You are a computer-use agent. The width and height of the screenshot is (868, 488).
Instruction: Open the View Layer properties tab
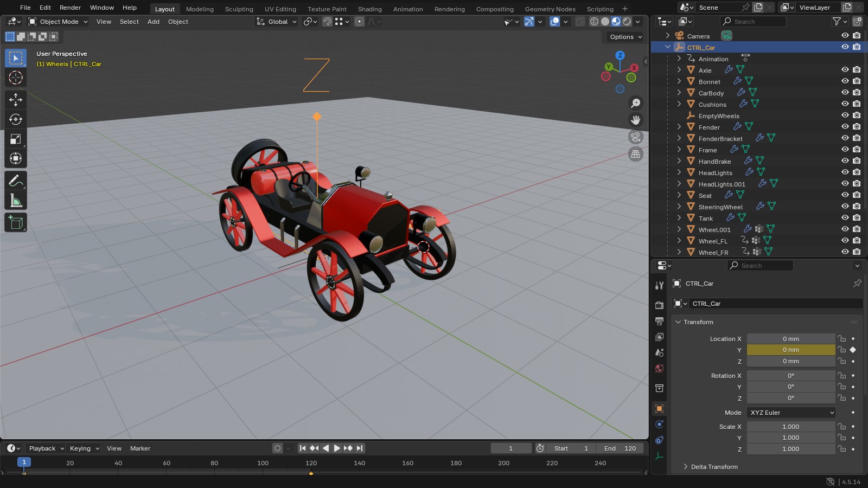(660, 337)
